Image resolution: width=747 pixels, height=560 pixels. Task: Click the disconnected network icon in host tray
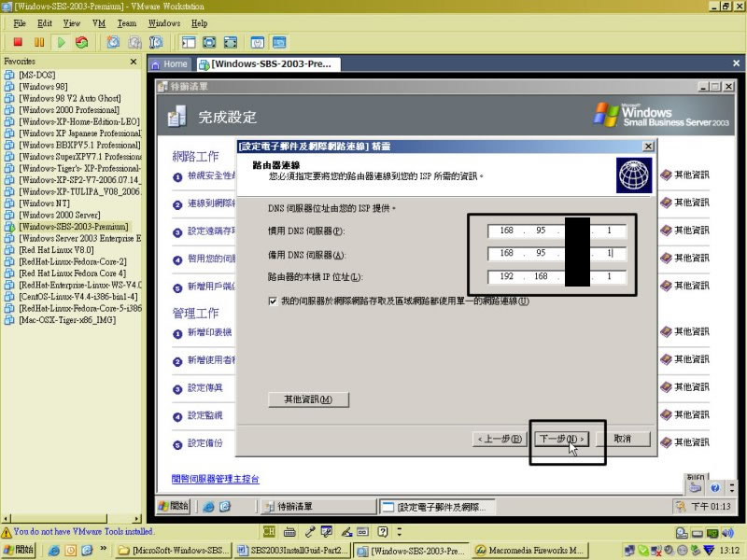(656, 551)
